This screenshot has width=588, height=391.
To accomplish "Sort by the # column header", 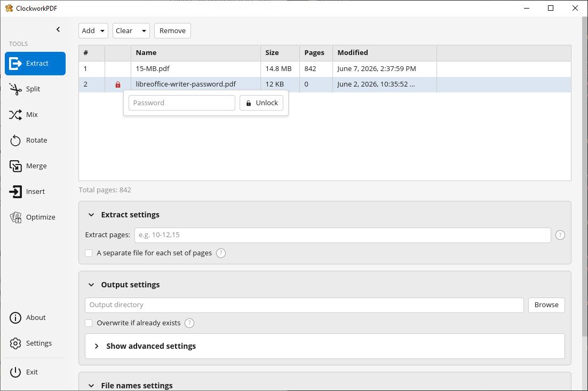I will coord(91,53).
